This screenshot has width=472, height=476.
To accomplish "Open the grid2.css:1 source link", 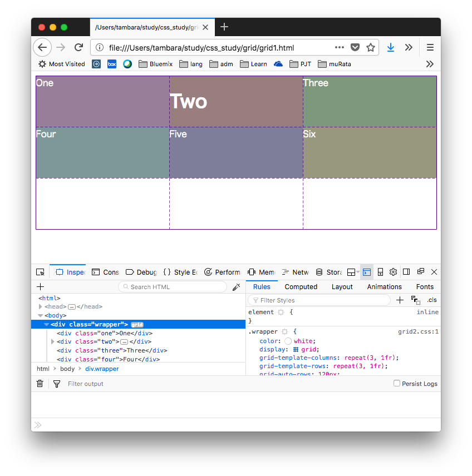I will pos(418,331).
